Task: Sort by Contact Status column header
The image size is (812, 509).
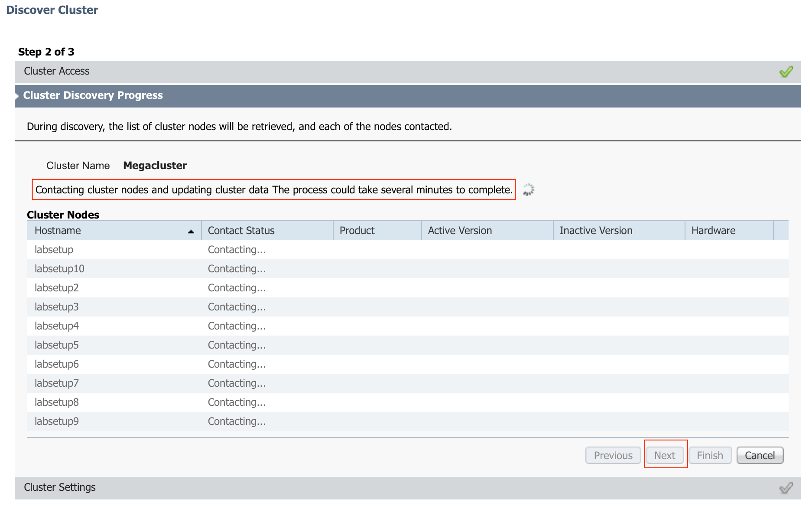Action: (x=267, y=231)
